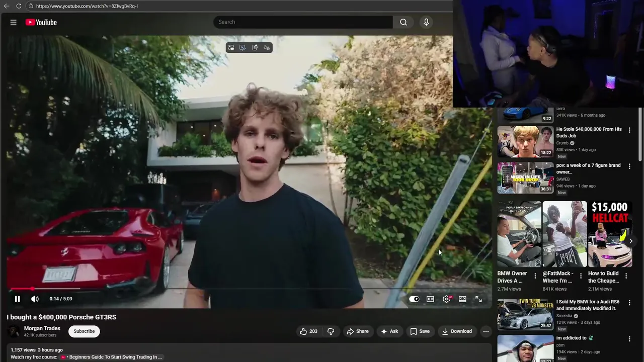Open the video settings gear
The image size is (644, 362).
tap(446, 299)
